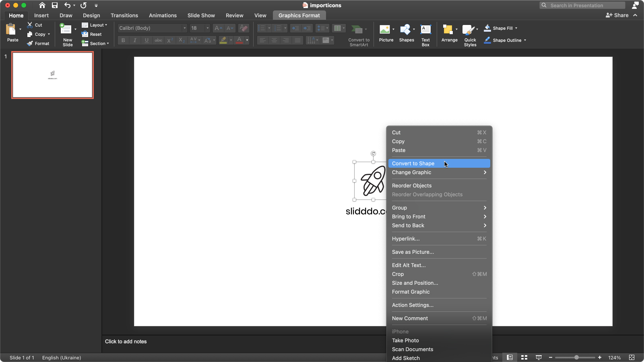Toggle Subscript formatting

tap(182, 40)
